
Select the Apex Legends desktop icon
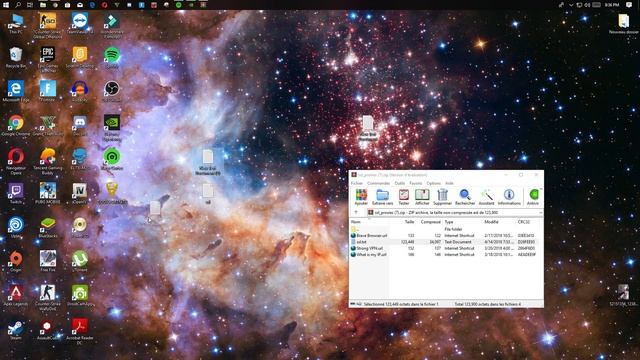coord(16,296)
